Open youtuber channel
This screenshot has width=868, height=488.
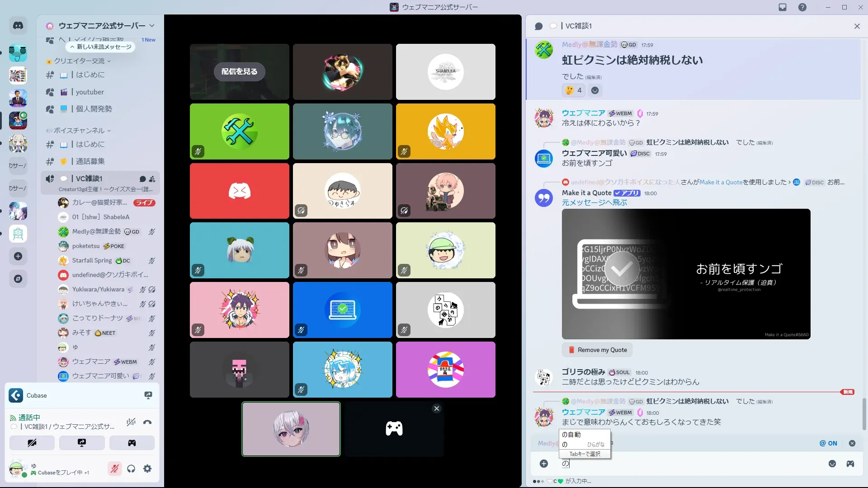pos(90,92)
